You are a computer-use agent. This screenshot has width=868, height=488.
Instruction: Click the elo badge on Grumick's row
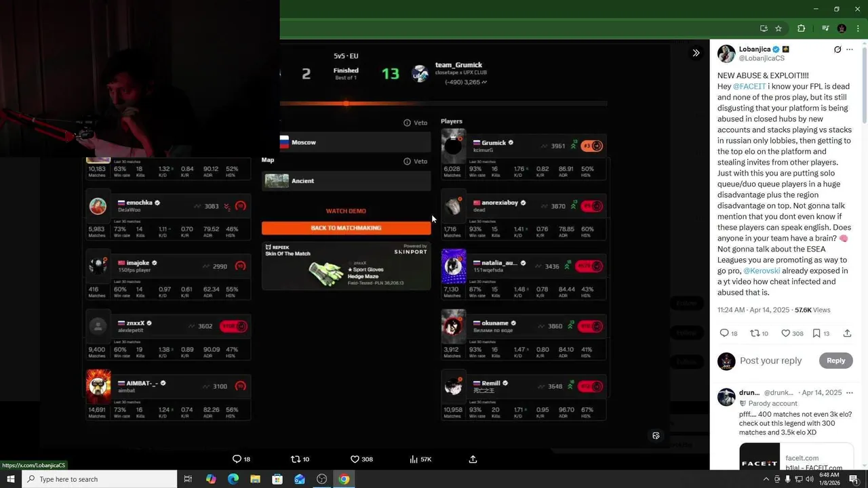point(591,146)
